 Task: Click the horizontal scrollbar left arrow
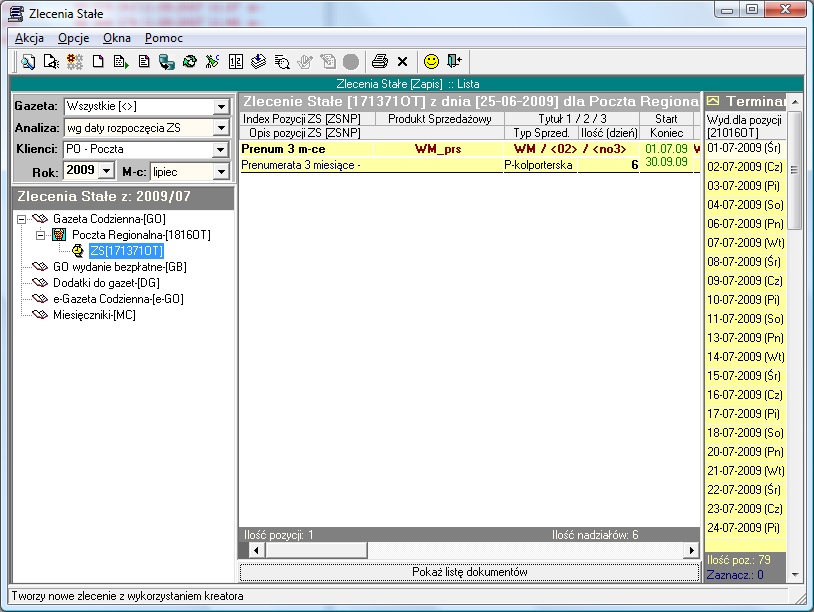pyautogui.click(x=256, y=550)
